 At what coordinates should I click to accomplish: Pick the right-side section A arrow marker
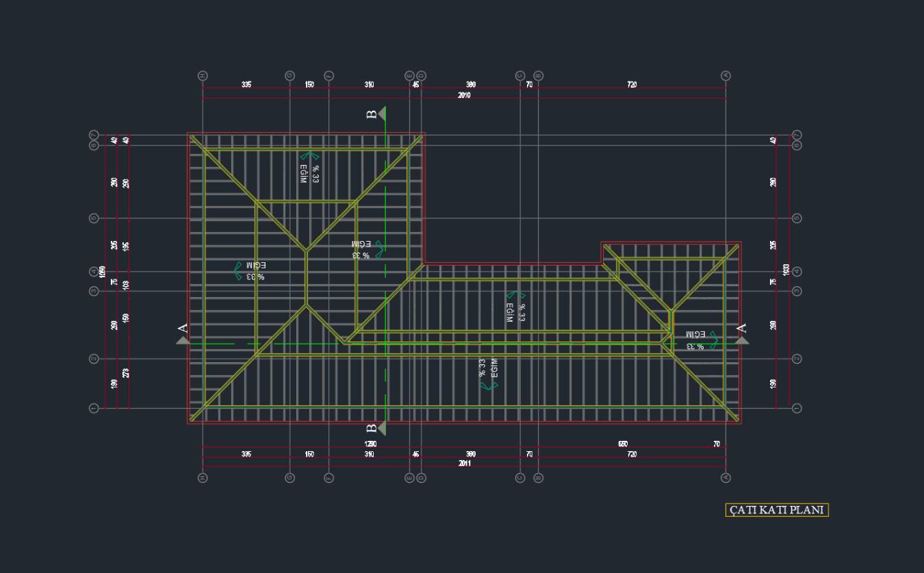[x=742, y=339]
